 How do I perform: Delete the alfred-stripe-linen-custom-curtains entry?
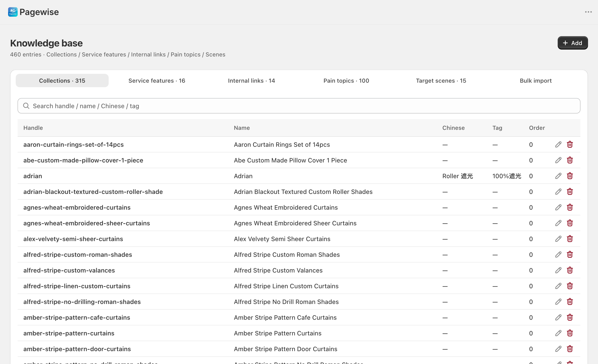tap(570, 286)
